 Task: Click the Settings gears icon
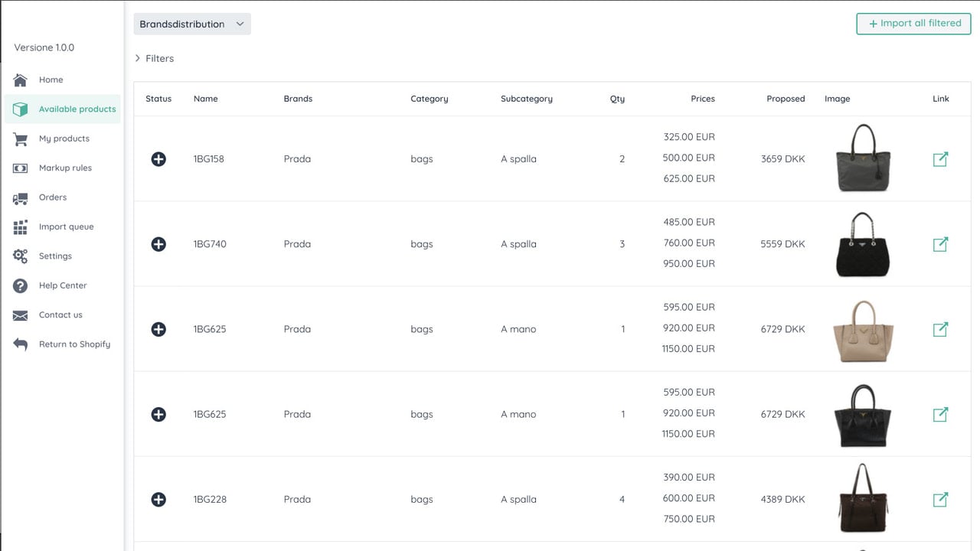(21, 256)
